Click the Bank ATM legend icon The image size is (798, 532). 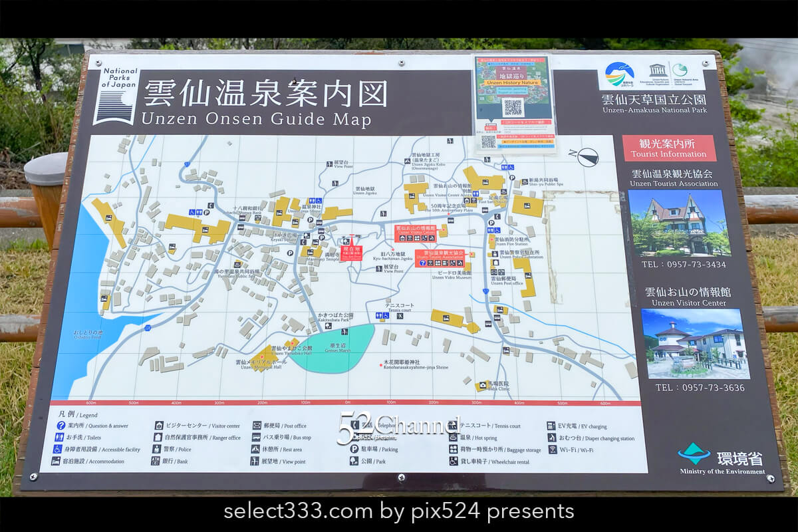coord(156,461)
